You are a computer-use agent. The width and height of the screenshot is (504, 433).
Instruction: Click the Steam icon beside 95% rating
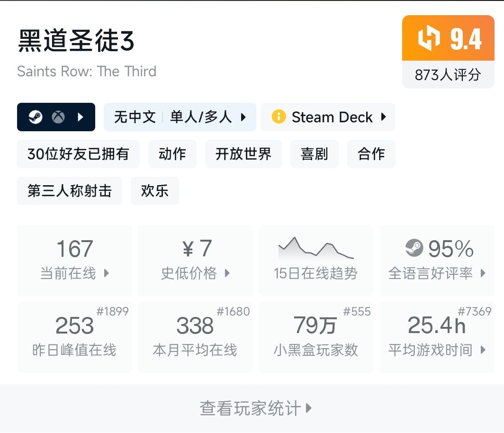tap(414, 248)
